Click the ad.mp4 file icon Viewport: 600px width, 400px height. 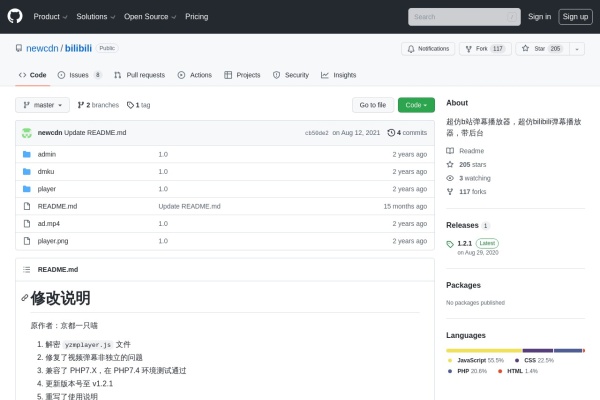27,223
